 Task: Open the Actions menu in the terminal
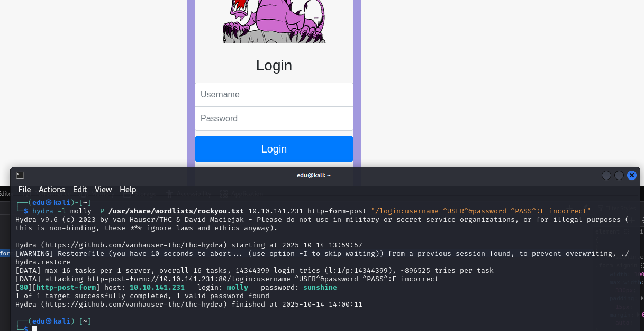pos(52,190)
